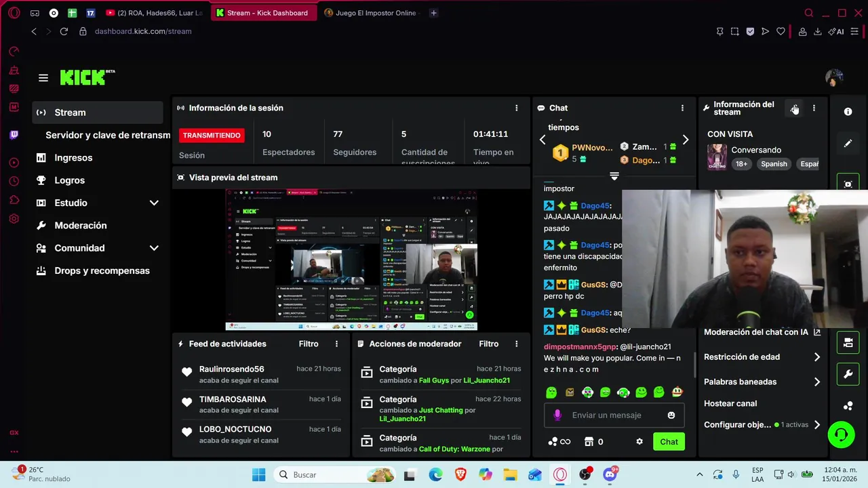Click the Spanish language tag
The image size is (868, 488).
pos(774,164)
